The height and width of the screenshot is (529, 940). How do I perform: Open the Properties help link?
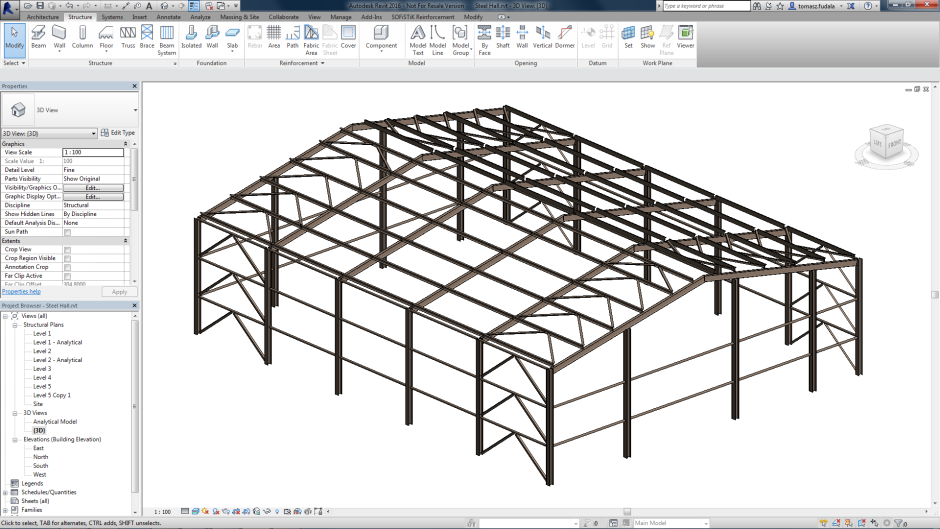(21, 291)
